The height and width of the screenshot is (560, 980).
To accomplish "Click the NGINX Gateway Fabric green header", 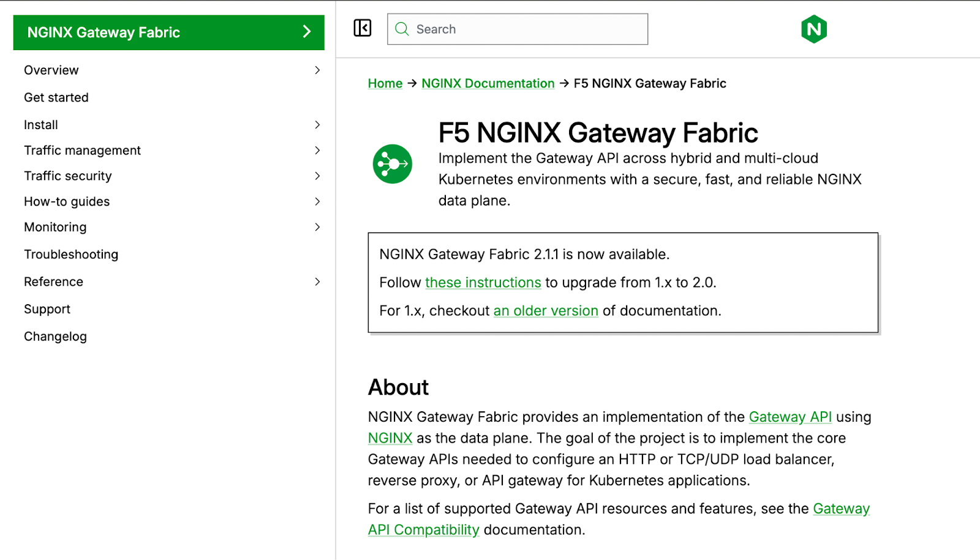I will 168,32.
